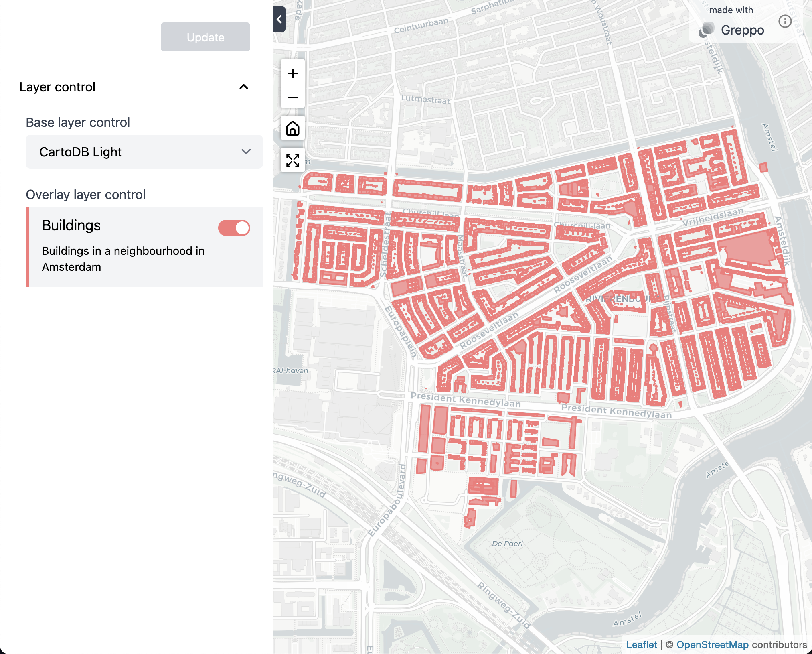The height and width of the screenshot is (654, 812).
Task: Click the Layer control heading
Action: (57, 87)
